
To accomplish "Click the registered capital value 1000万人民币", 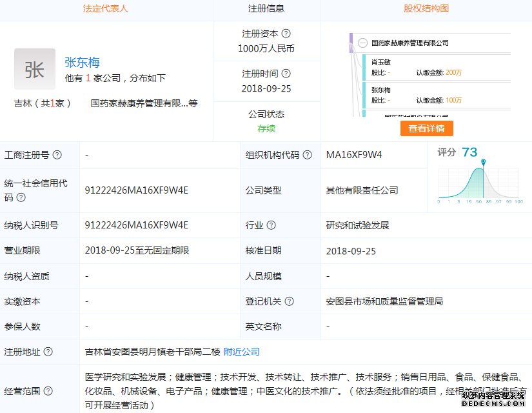I will point(266,48).
